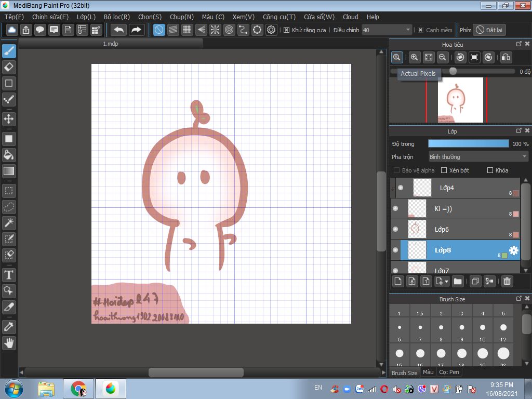Open the Công cụ(T) menu

click(x=279, y=17)
